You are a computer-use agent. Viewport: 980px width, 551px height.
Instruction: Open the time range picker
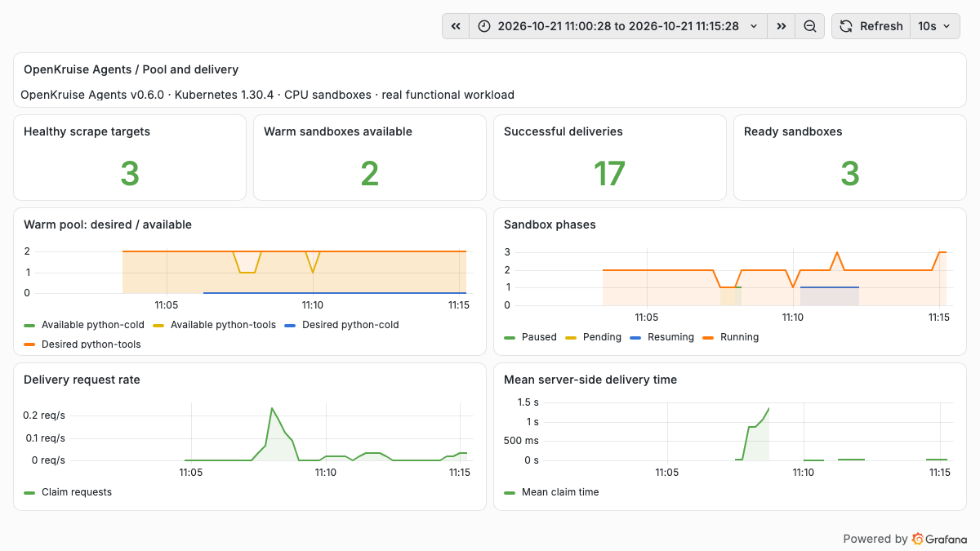(x=618, y=26)
